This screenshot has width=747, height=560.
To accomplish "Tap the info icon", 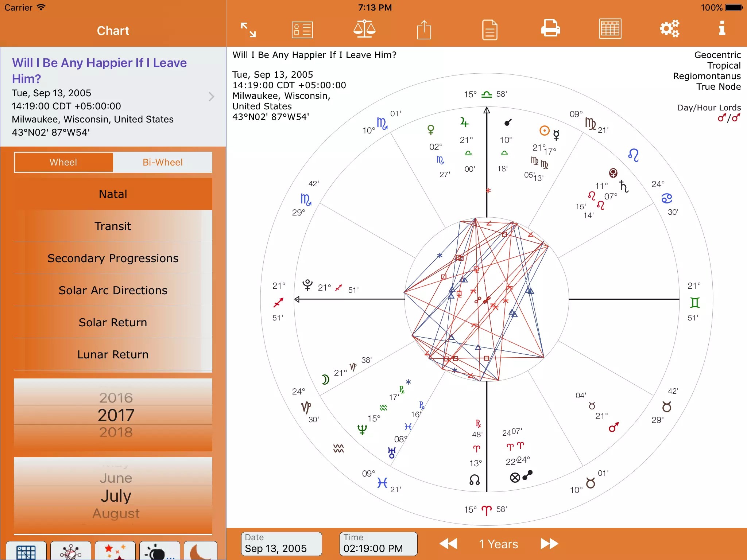I will pos(721,28).
